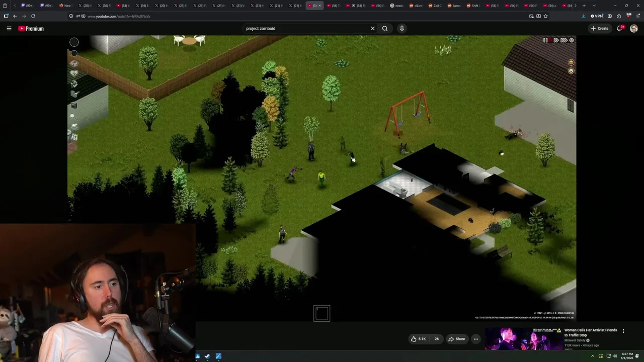Select the empty hotbar slot
The width and height of the screenshot is (644, 362).
coord(322,314)
